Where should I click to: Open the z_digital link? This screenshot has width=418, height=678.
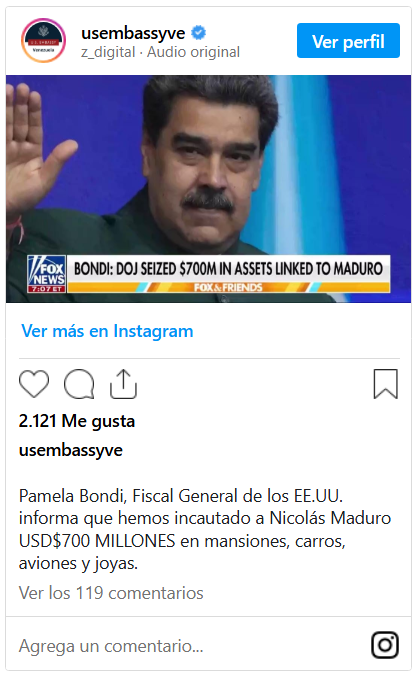point(108,52)
